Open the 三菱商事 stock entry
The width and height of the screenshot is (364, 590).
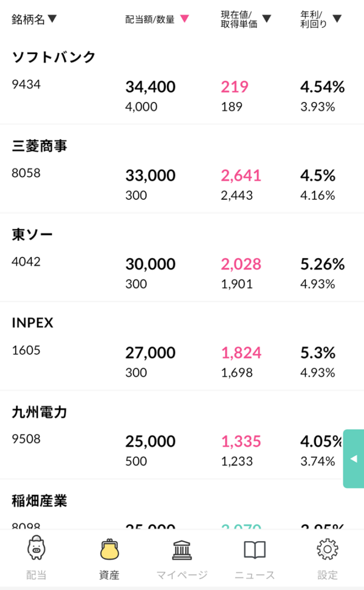[182, 169]
